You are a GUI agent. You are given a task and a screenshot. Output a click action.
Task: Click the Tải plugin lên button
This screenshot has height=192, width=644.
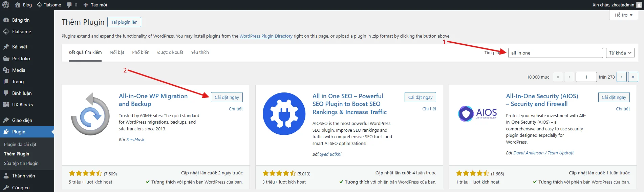click(124, 22)
